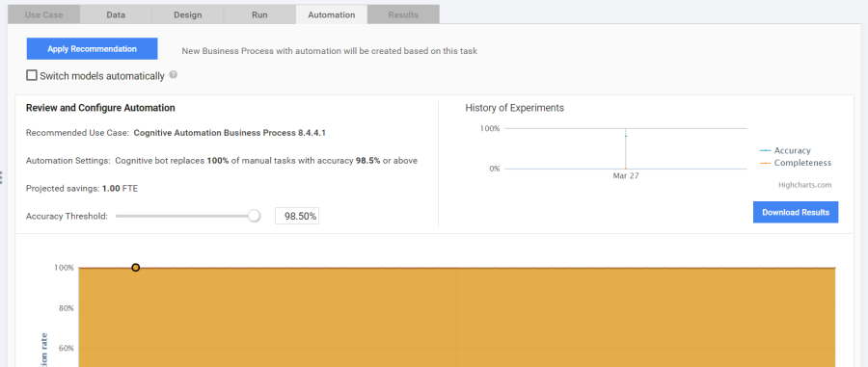Viewport: 868px width, 367px height.
Task: Click the 100% label on the orange chart axis
Action: point(64,268)
